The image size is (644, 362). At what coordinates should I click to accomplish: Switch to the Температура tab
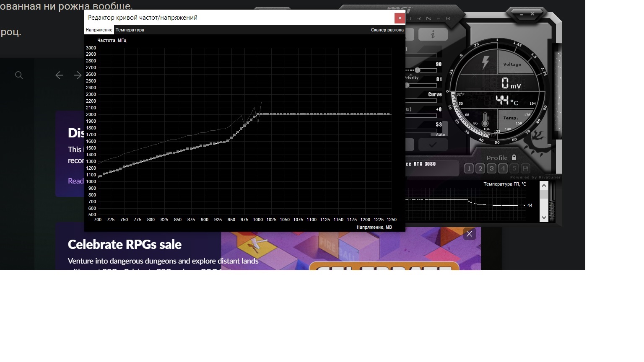[130, 30]
